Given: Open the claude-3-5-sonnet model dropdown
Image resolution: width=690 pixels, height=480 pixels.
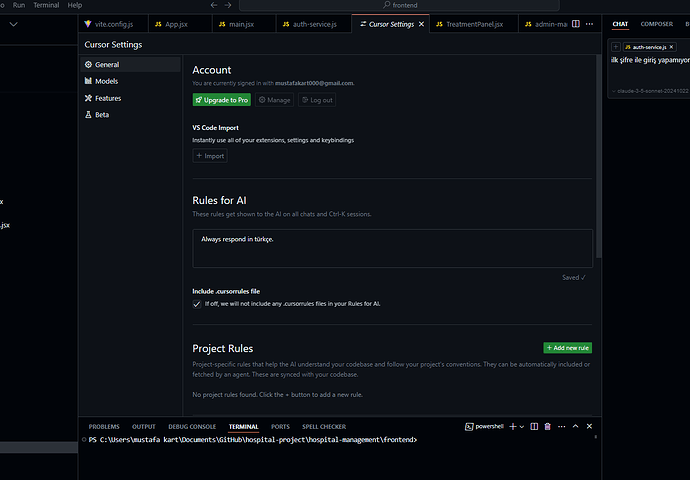Looking at the screenshot, I should click(x=650, y=91).
